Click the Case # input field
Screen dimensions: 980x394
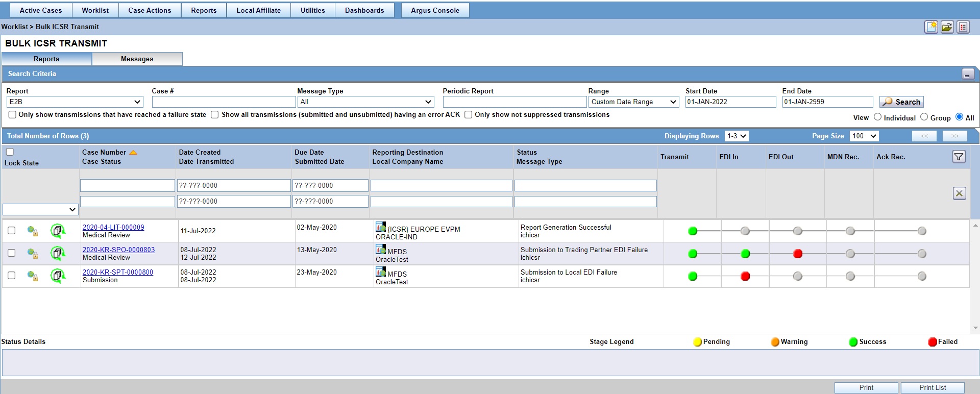pyautogui.click(x=224, y=102)
